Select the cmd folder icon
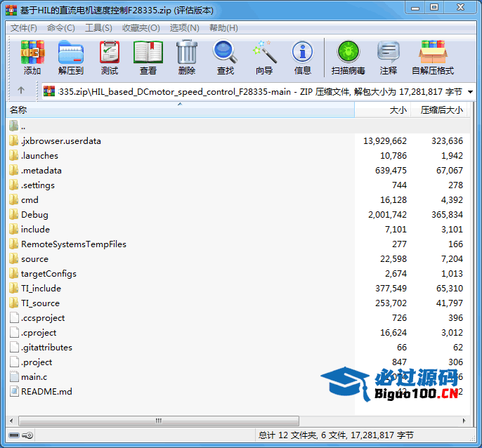Image resolution: width=482 pixels, height=448 pixels. pos(13,199)
